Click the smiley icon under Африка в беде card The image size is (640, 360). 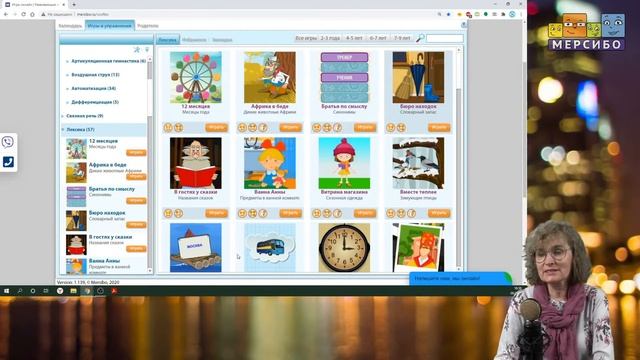pos(242,127)
